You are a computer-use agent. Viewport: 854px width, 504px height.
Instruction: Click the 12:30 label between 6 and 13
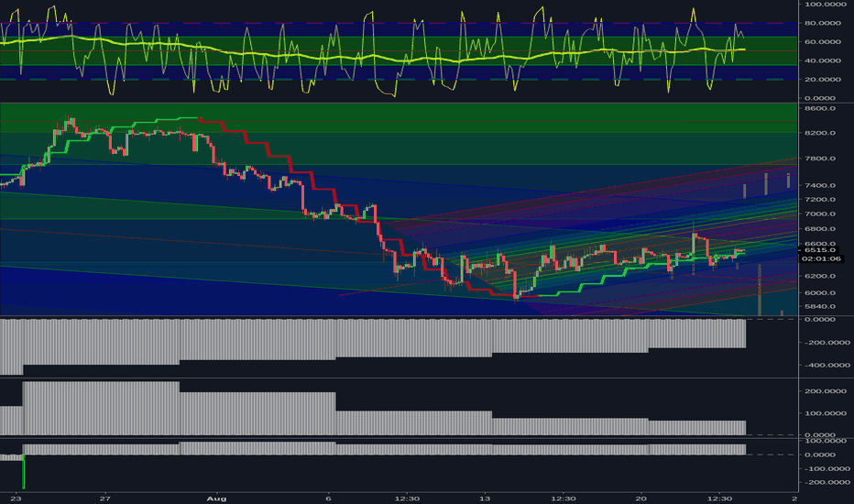click(407, 498)
